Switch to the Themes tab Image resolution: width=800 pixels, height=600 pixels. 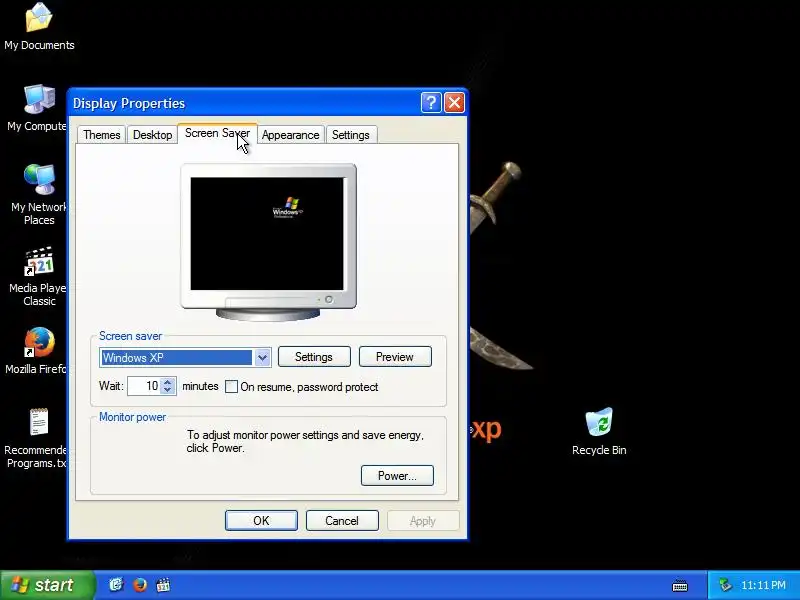[x=102, y=135]
